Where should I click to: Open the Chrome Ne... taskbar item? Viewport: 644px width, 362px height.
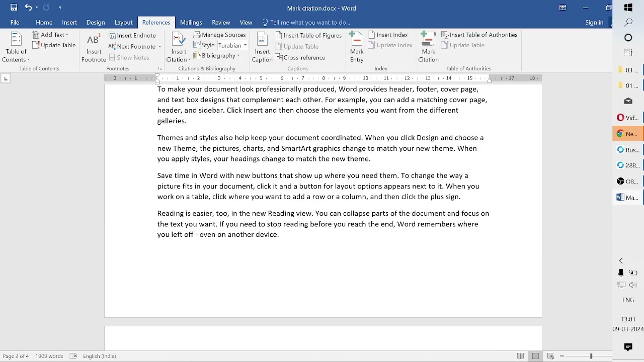[628, 134]
